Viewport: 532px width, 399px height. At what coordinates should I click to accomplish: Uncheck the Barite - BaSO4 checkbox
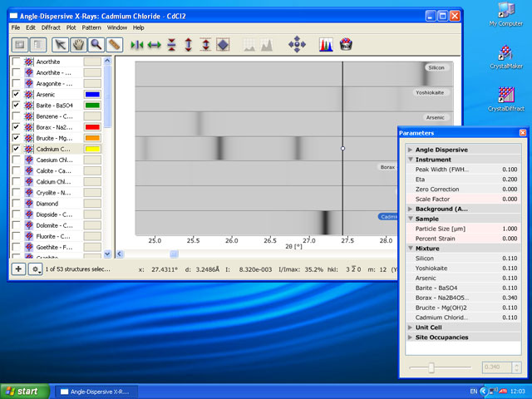click(x=16, y=105)
